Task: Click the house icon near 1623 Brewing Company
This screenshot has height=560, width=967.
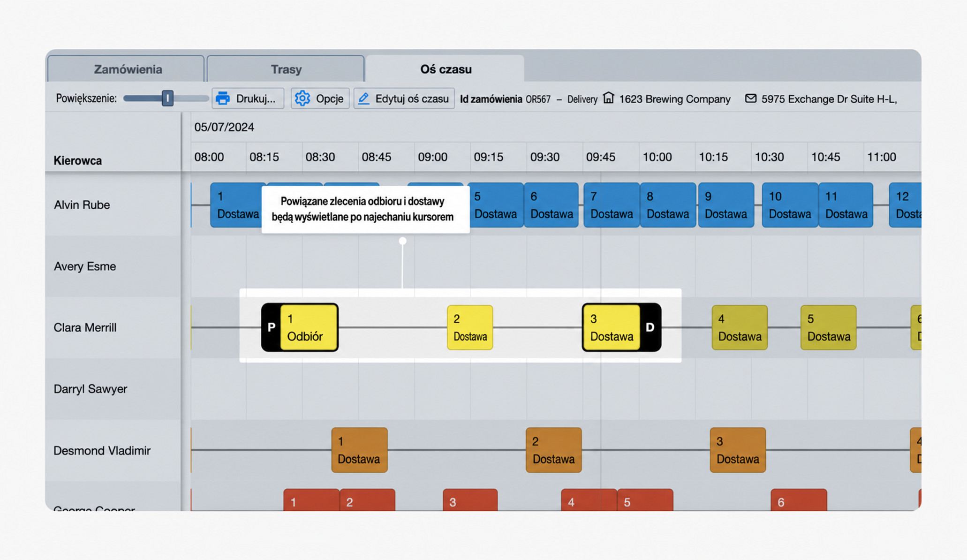Action: (608, 98)
